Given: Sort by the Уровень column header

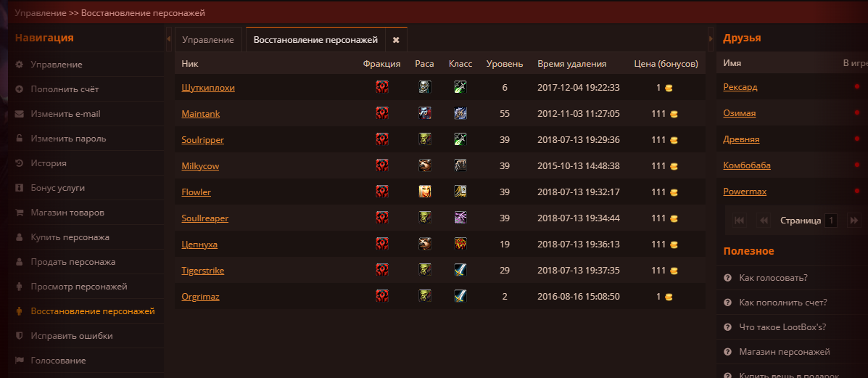Looking at the screenshot, I should click(x=504, y=64).
